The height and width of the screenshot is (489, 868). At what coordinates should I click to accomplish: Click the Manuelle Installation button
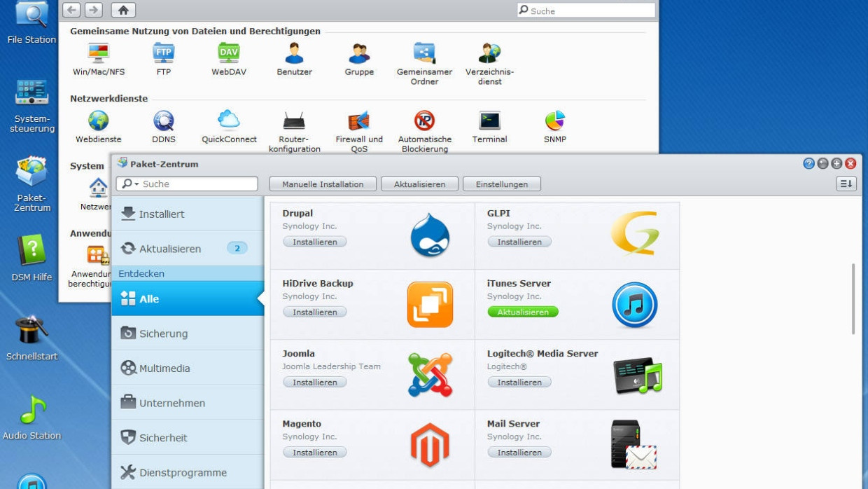click(x=323, y=184)
